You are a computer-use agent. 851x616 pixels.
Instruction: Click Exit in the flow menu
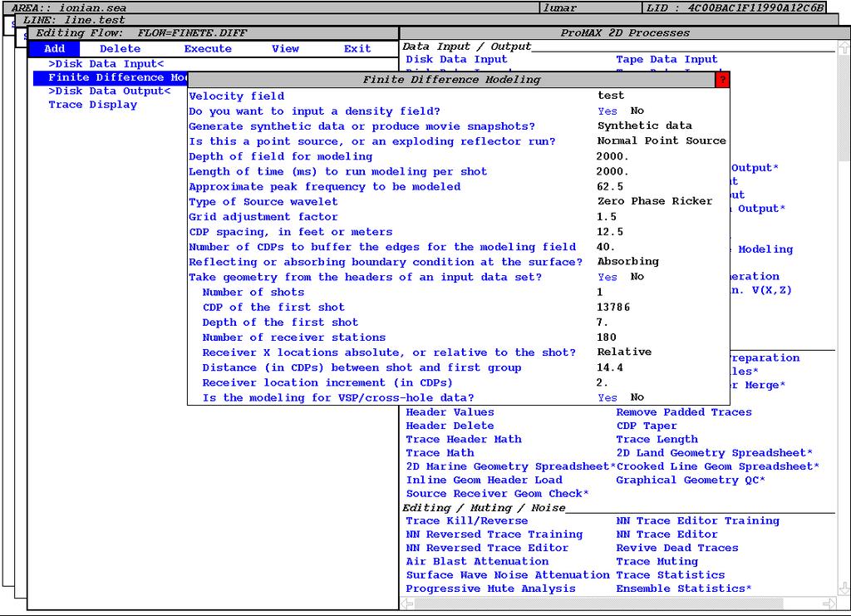point(357,49)
